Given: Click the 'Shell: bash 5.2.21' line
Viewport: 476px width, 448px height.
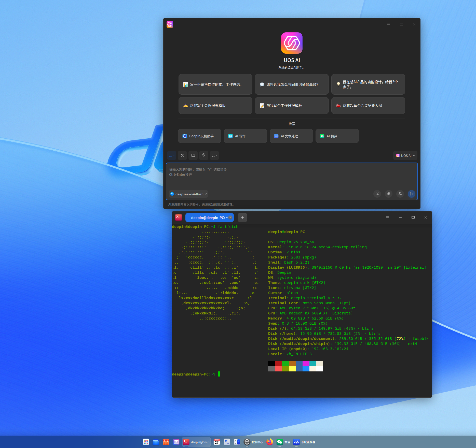Looking at the screenshot, I should [x=289, y=262].
